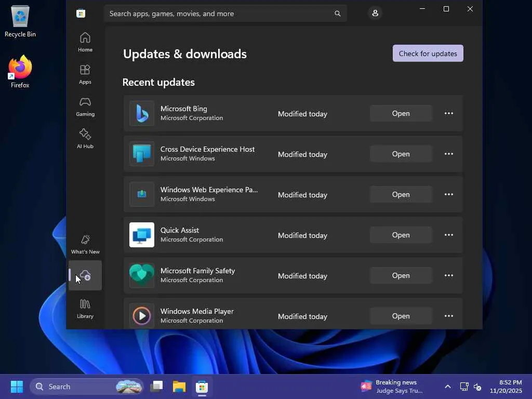Click the muted volume tray icon

click(x=477, y=387)
